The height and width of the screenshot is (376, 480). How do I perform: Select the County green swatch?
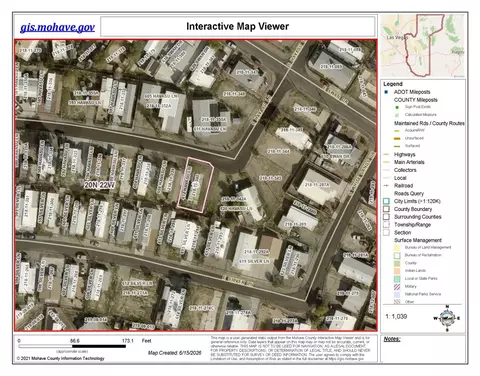(x=397, y=263)
